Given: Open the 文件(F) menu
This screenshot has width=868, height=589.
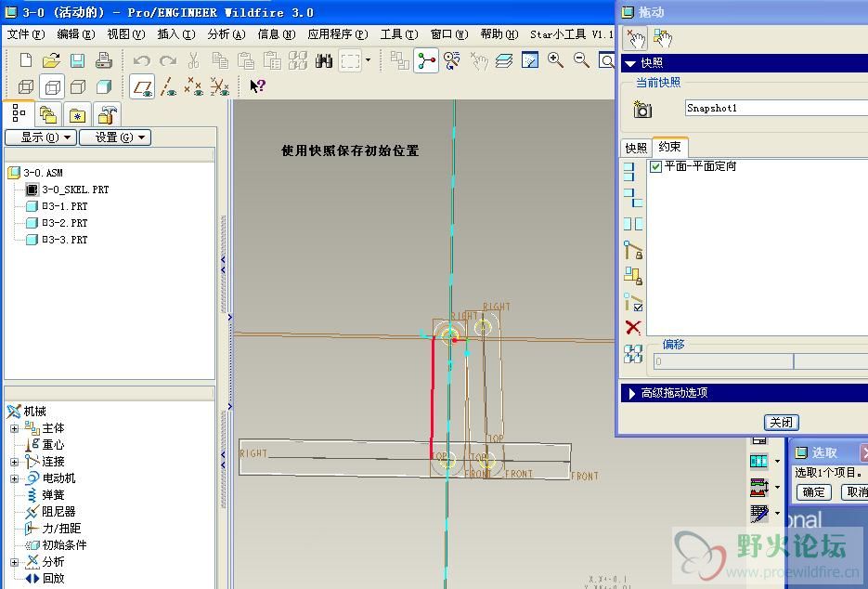Looking at the screenshot, I should point(25,34).
